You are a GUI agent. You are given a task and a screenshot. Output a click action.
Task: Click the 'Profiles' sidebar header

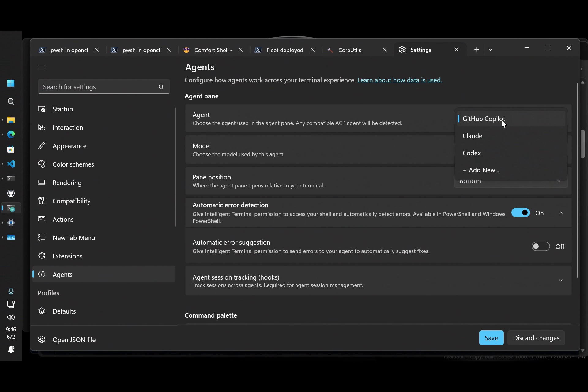point(48,293)
